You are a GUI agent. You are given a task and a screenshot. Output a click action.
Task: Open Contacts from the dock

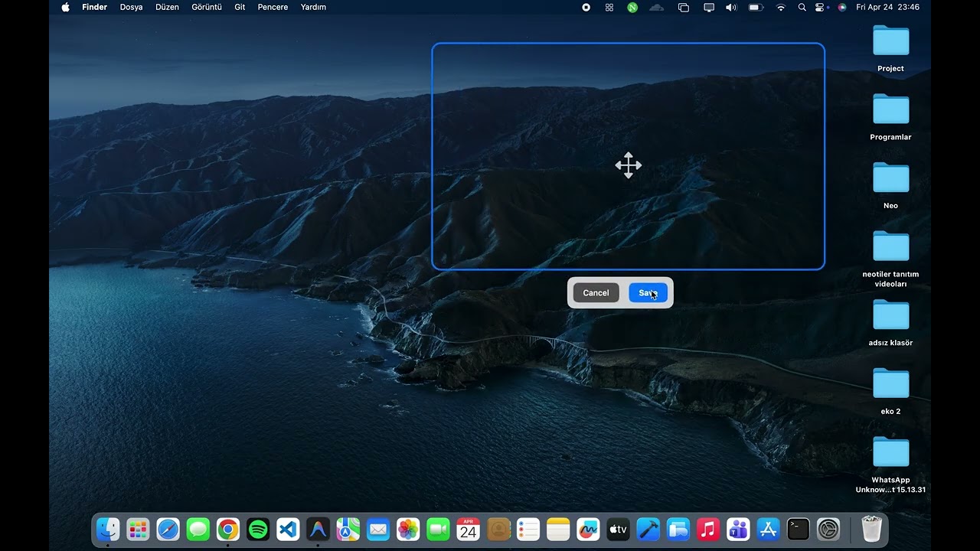(x=498, y=529)
